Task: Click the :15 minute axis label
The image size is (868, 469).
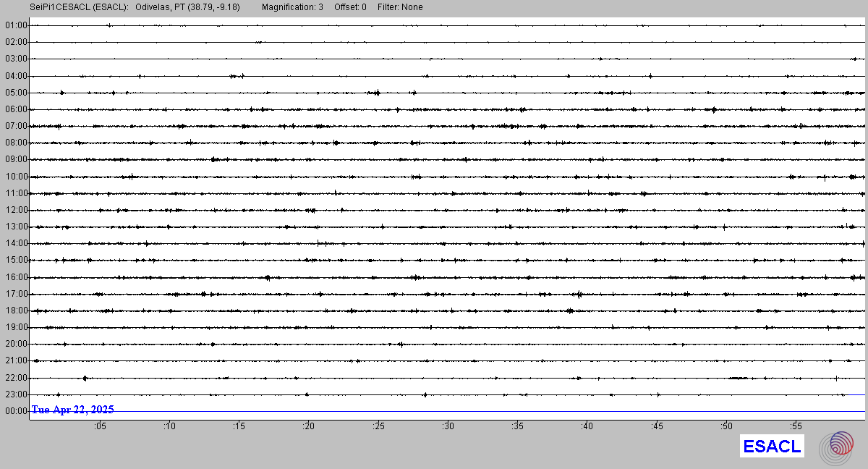Action: click(x=239, y=427)
